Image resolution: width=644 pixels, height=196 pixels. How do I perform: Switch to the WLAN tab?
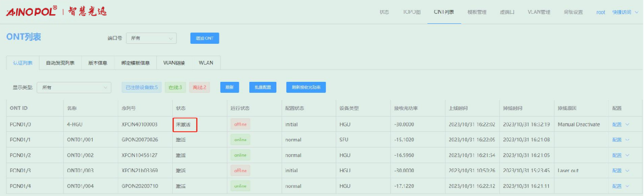[206, 63]
